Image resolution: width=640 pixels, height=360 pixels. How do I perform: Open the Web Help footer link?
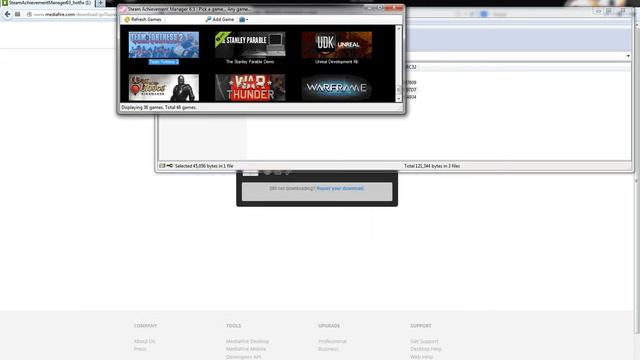coord(421,357)
